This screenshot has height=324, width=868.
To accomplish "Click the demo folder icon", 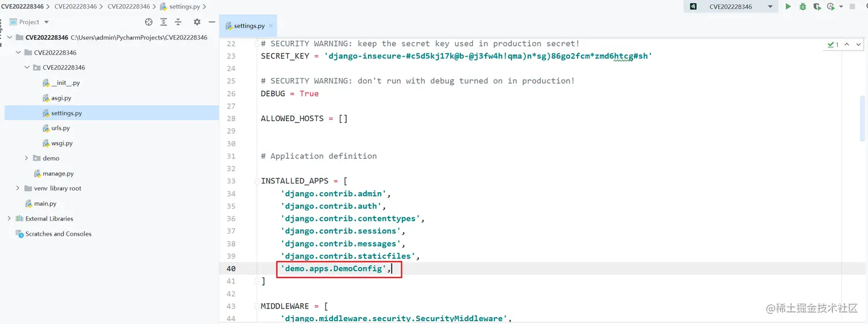I will coord(37,158).
